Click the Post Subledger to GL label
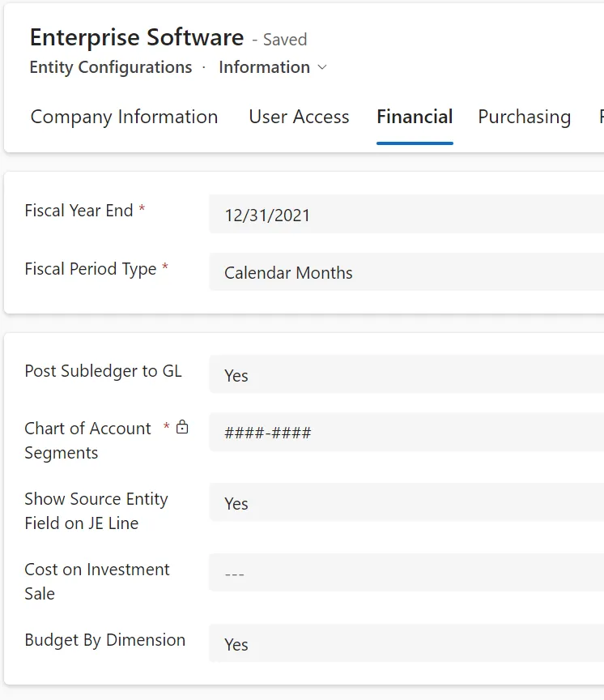This screenshot has width=604, height=700. click(103, 371)
